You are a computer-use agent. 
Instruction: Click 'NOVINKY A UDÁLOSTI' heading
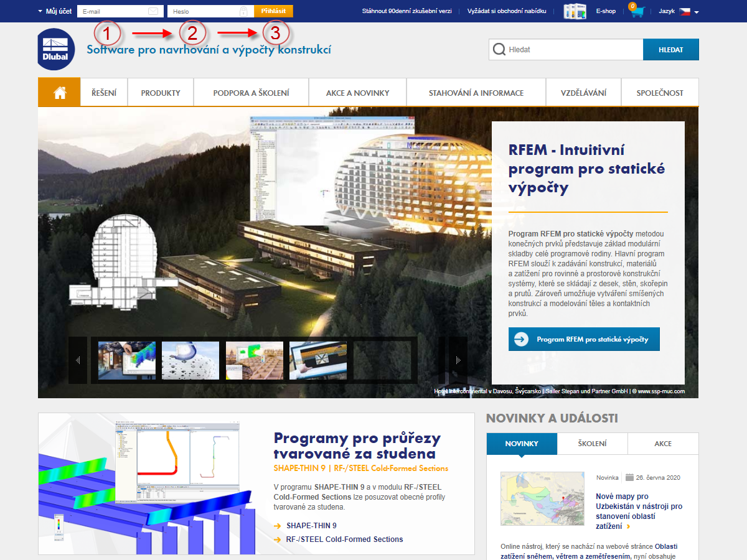point(552,418)
